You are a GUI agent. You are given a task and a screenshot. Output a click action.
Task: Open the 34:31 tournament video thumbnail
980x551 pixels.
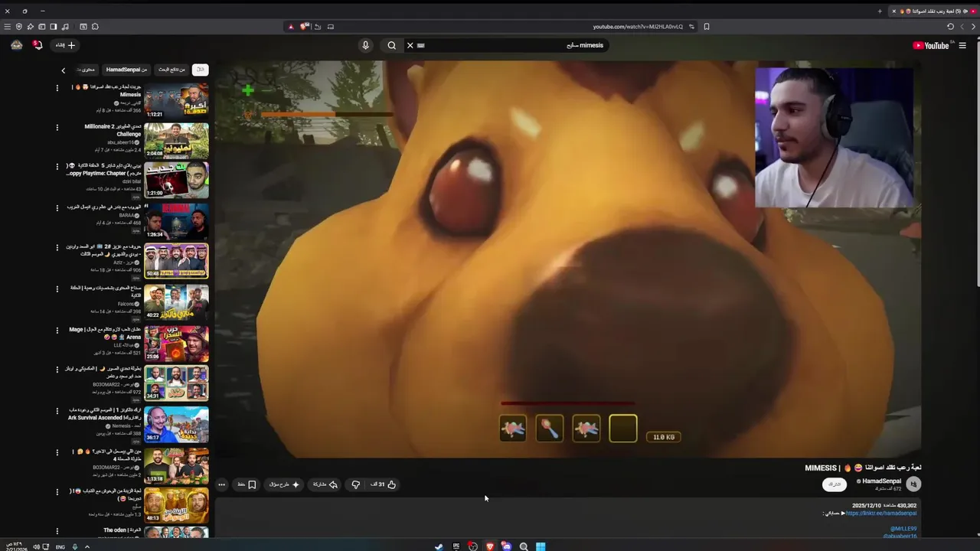(176, 383)
